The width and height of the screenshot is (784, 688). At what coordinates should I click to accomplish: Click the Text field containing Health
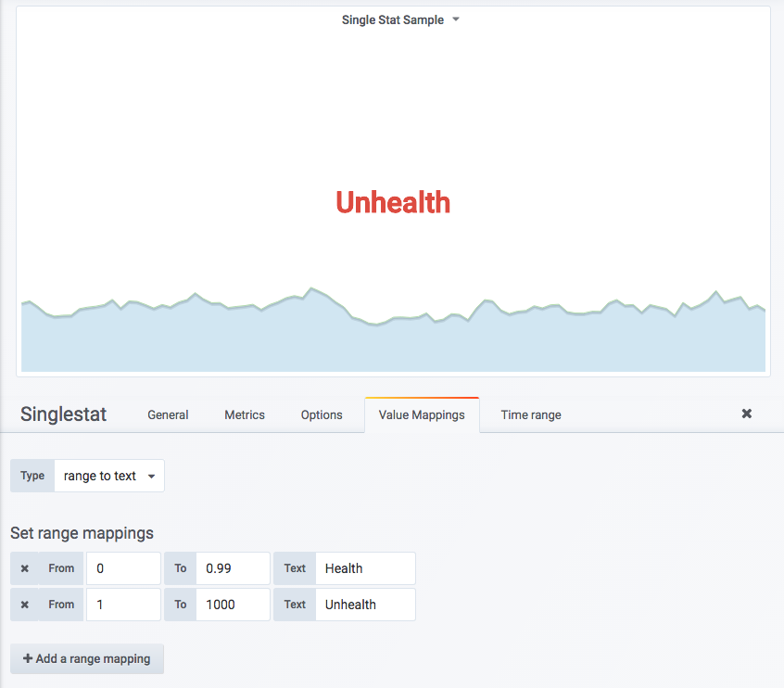(x=365, y=568)
